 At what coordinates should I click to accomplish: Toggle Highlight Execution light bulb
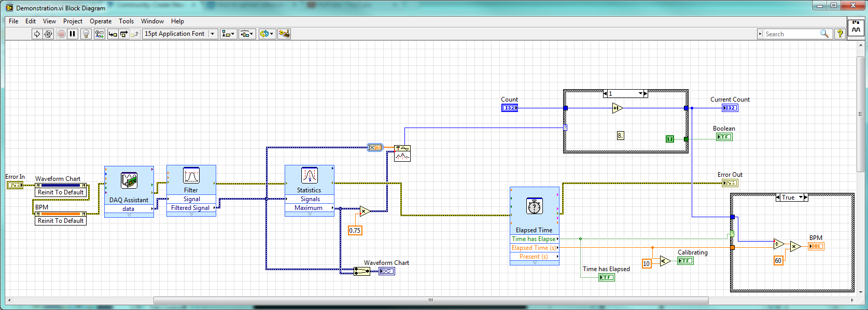(x=86, y=34)
